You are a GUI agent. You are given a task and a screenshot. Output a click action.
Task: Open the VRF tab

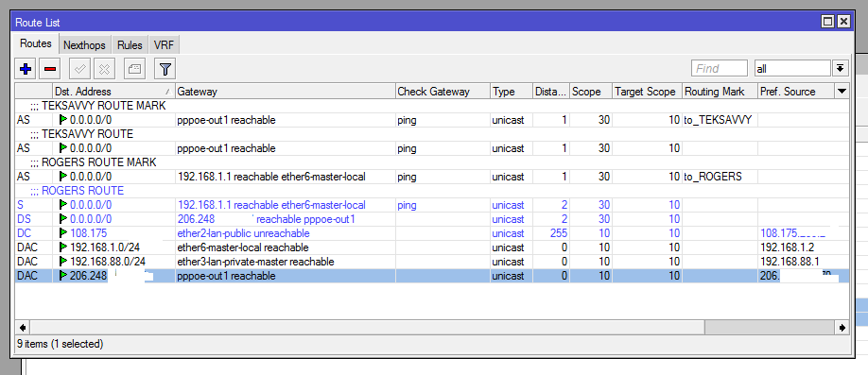[x=164, y=44]
